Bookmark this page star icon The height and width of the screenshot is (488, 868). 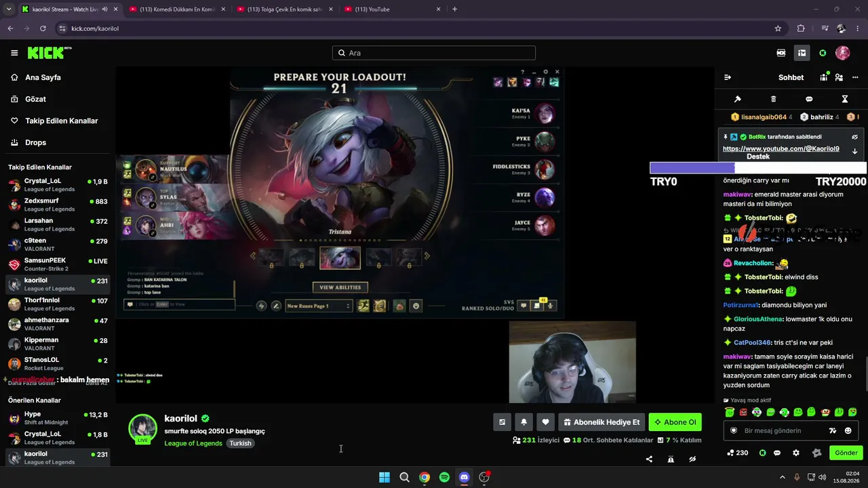(778, 28)
